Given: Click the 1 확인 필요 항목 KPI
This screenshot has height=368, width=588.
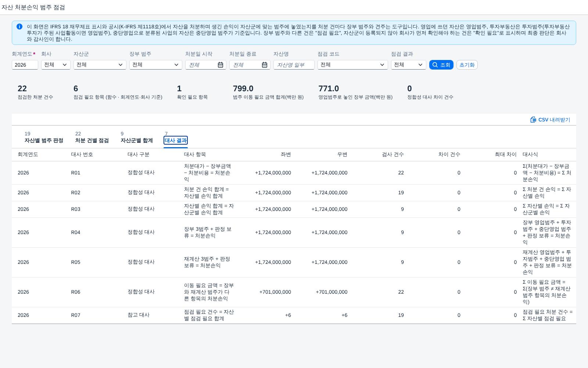Looking at the screenshot, I should tap(192, 92).
